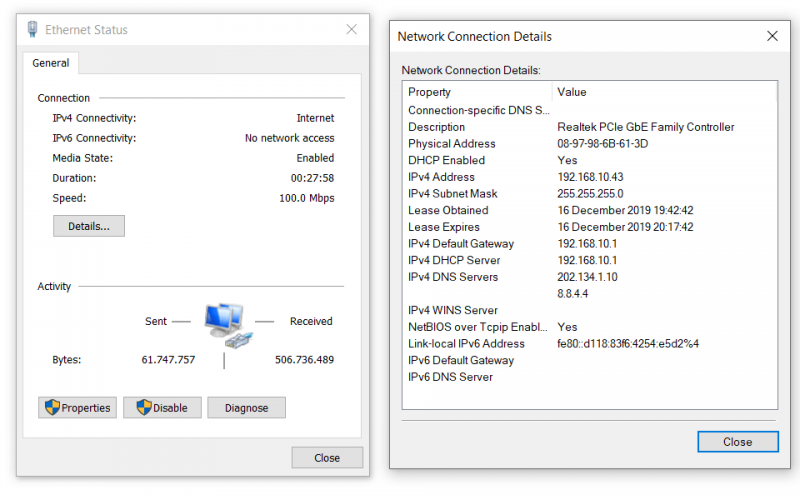
Task: Click the shield icon on Properties button
Action: click(x=52, y=407)
